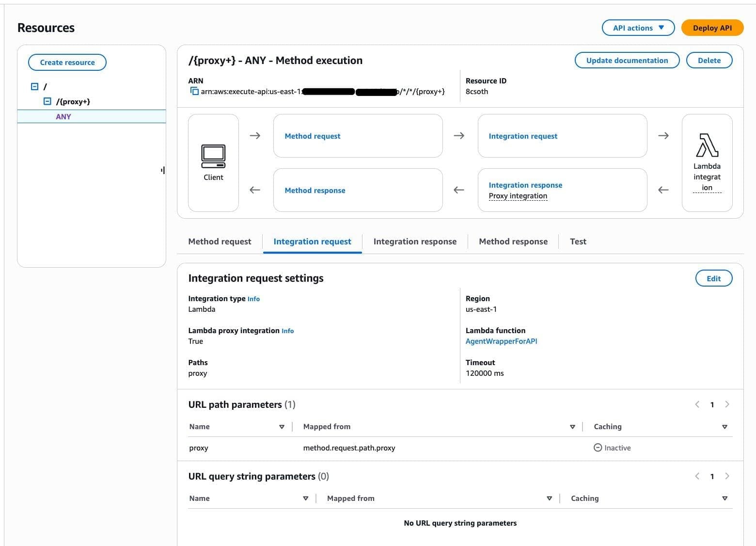
Task: Sort URL path parameters by Name column
Action: pos(282,427)
